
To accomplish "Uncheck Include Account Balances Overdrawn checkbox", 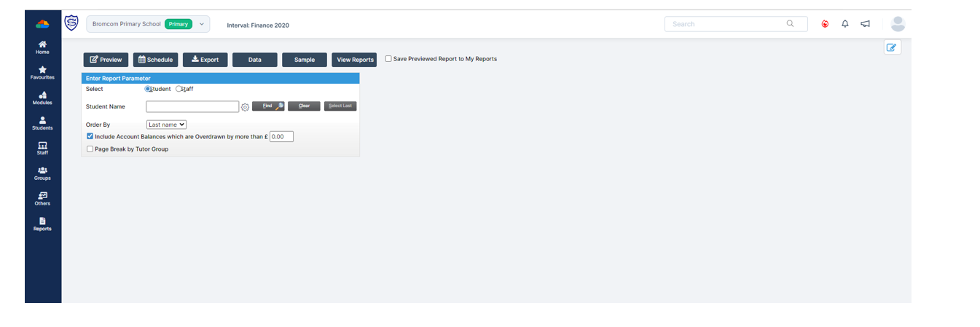I will coord(90,136).
